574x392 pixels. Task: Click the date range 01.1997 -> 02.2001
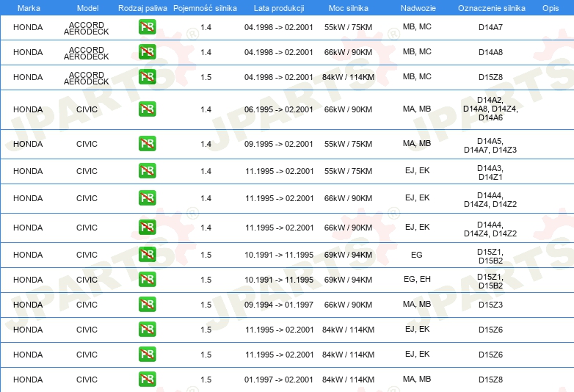[279, 380]
